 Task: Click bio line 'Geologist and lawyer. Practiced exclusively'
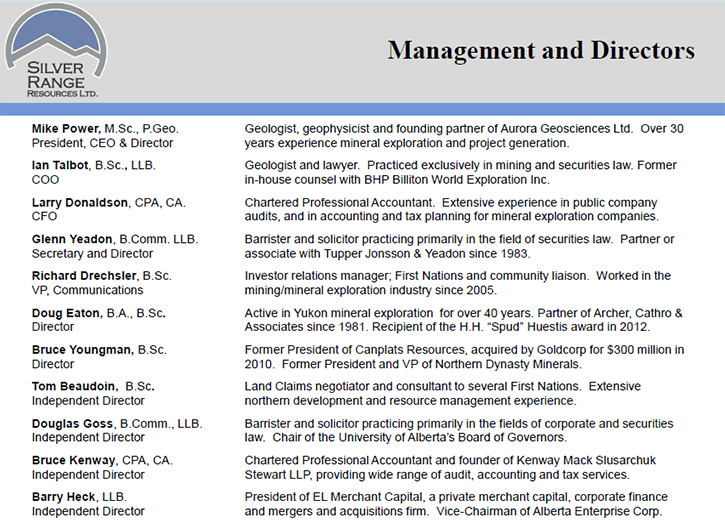pos(460,165)
